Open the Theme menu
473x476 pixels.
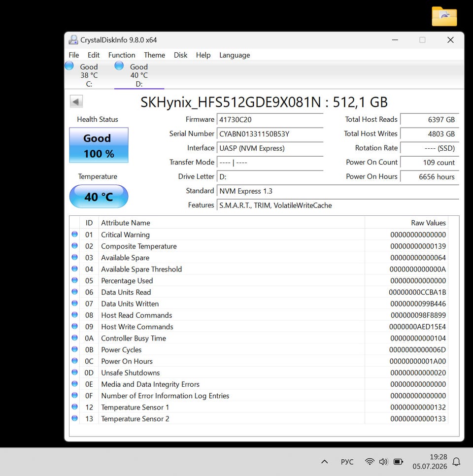155,55
